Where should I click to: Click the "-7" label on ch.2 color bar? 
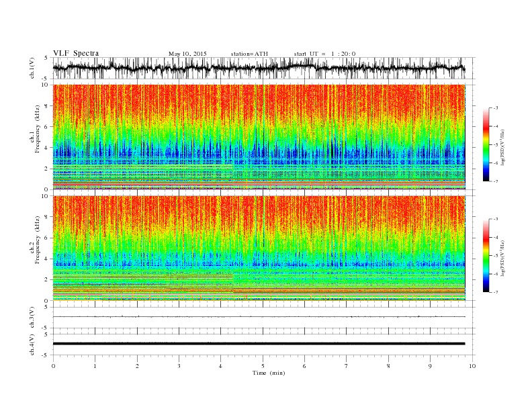coord(496,292)
